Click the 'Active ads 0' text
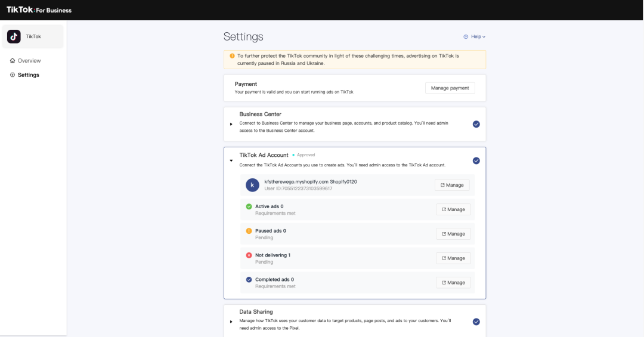The height and width of the screenshot is (337, 644). (269, 206)
